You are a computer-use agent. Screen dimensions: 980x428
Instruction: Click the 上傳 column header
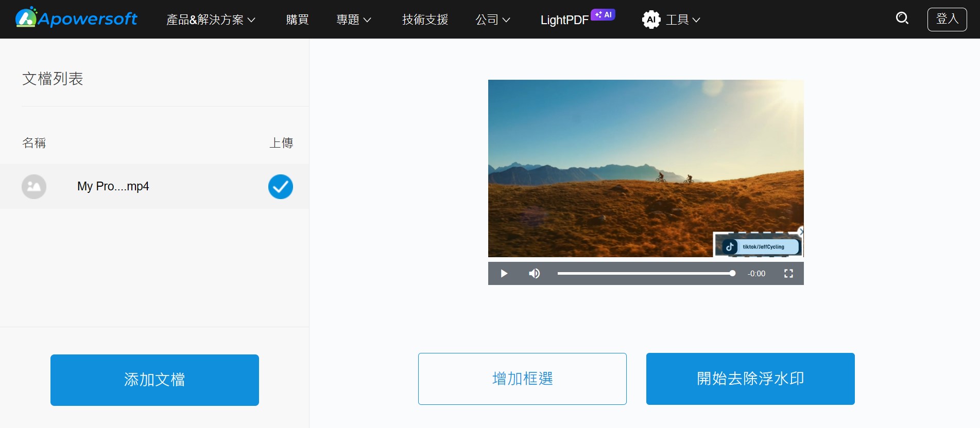[281, 143]
